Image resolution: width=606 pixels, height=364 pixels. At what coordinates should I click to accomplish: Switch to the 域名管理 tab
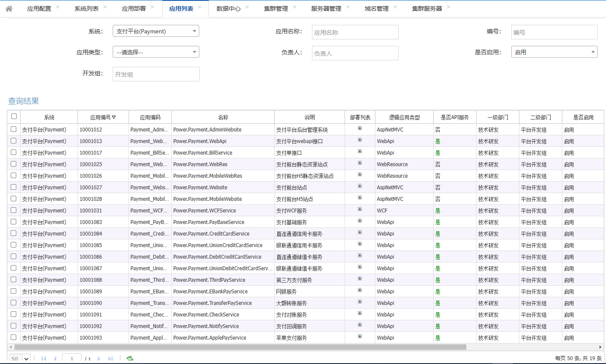pos(377,9)
